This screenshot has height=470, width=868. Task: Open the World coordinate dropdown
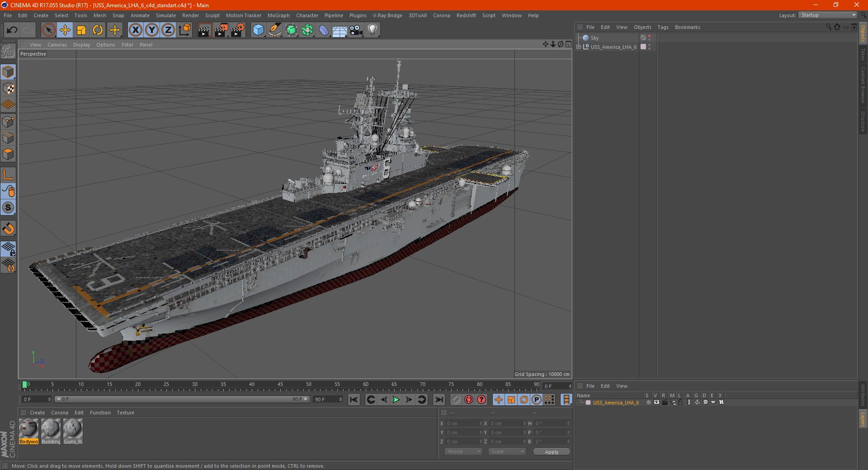tap(463, 451)
